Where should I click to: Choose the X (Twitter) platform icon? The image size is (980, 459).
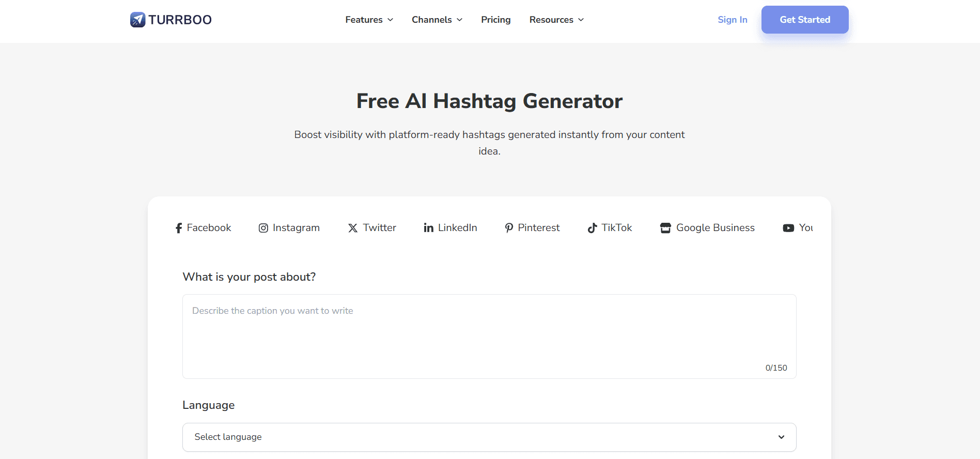point(353,227)
